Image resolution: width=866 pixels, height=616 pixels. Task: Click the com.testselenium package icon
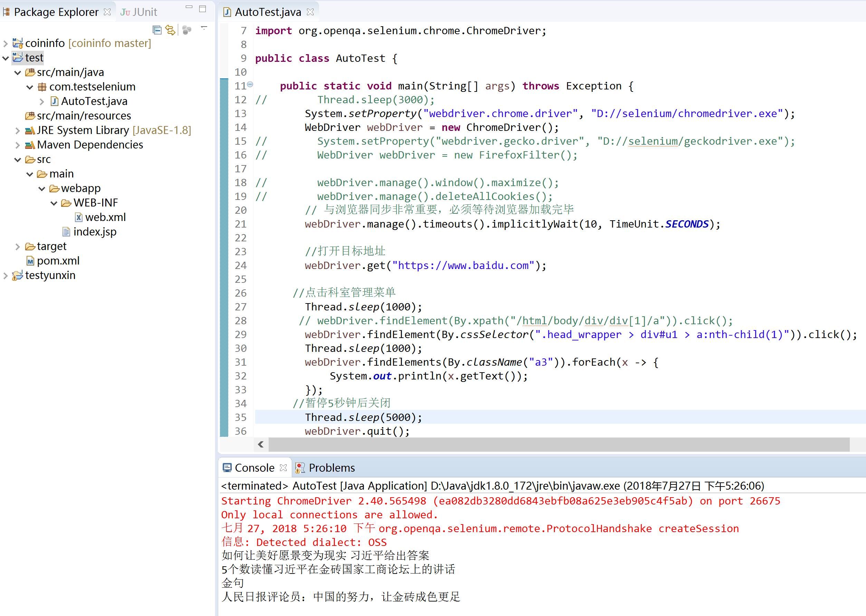[42, 87]
